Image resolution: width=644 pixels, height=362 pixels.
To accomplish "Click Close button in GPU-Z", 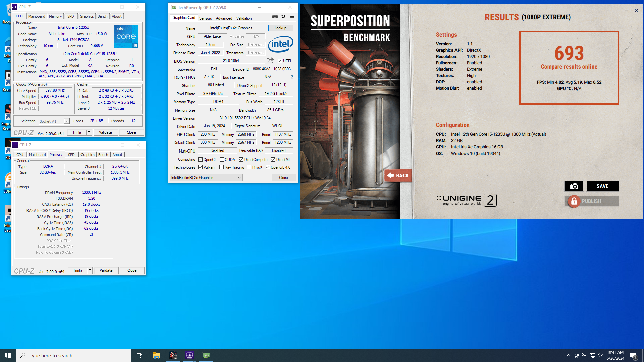I will point(283,178).
